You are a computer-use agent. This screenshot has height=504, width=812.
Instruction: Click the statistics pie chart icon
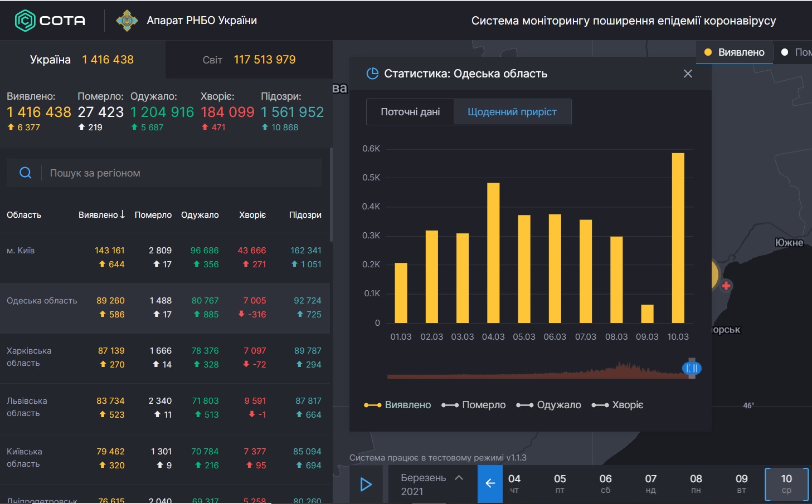coord(372,74)
